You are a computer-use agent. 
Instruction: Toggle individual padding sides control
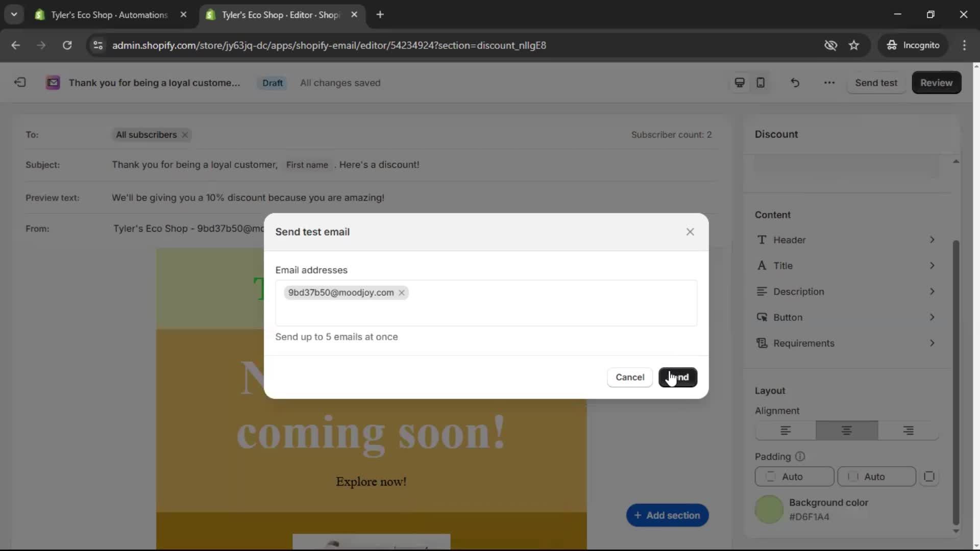(929, 477)
